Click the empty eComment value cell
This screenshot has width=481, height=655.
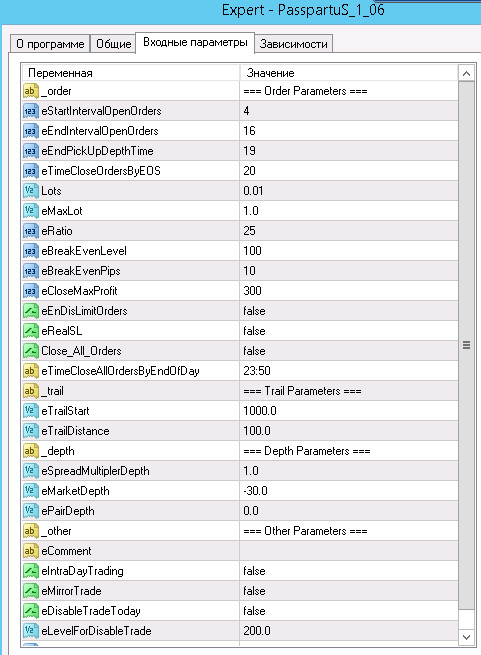pyautogui.click(x=349, y=551)
